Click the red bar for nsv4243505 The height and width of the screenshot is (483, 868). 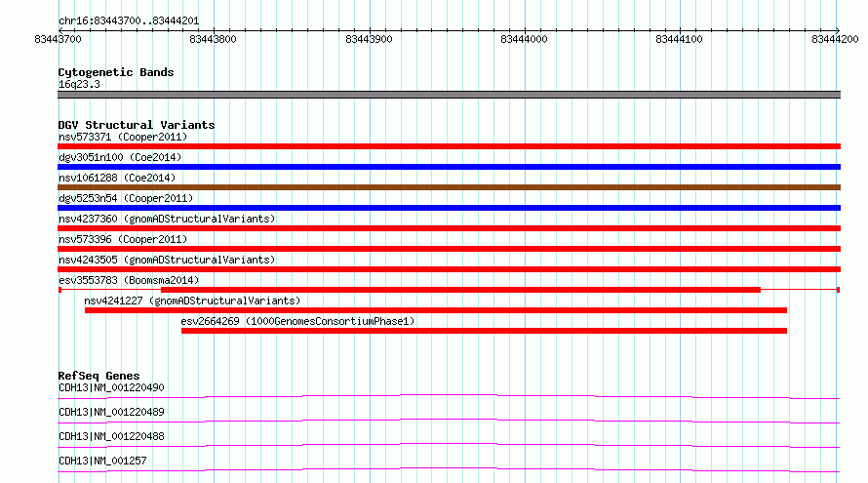pos(449,269)
